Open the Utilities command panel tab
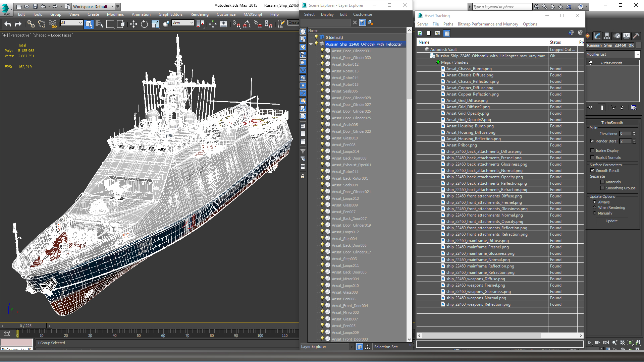This screenshot has height=362, width=644. pos(636,36)
